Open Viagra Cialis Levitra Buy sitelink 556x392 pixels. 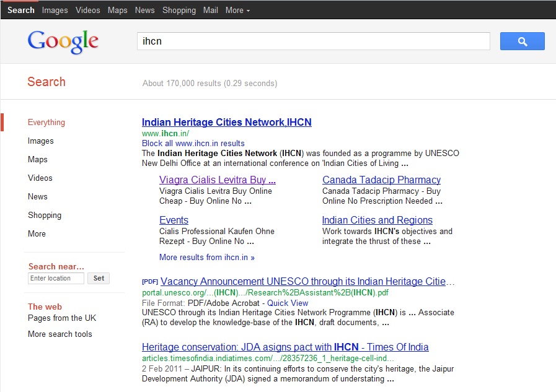tap(218, 180)
